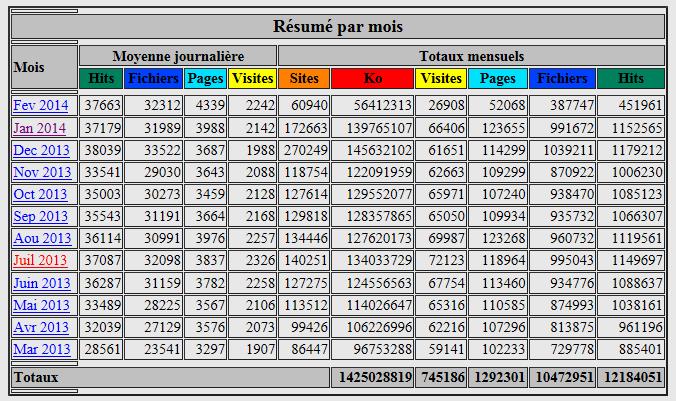Click sites cell 99426 for Avr 2013
The image size is (676, 401).
coord(304,327)
